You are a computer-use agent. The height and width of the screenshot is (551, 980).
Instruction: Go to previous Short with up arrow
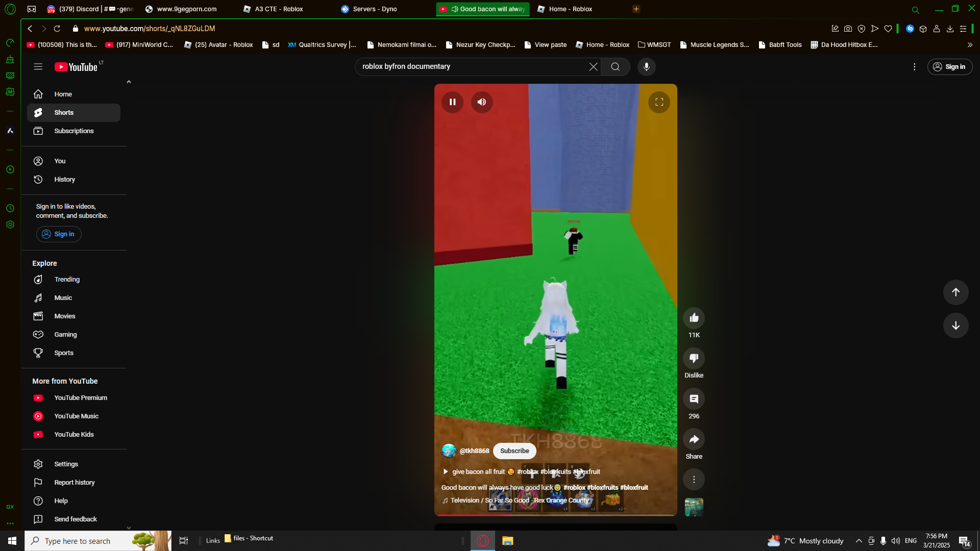(x=955, y=292)
